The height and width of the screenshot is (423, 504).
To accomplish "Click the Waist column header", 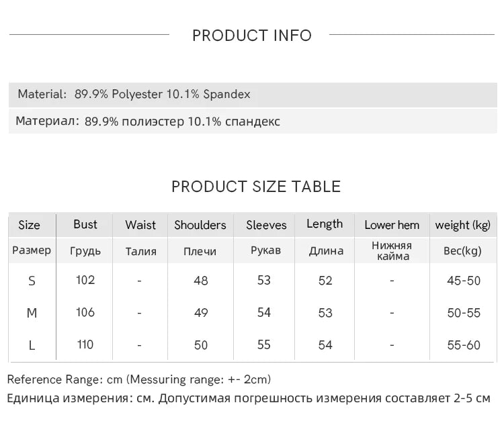I will click(140, 225).
